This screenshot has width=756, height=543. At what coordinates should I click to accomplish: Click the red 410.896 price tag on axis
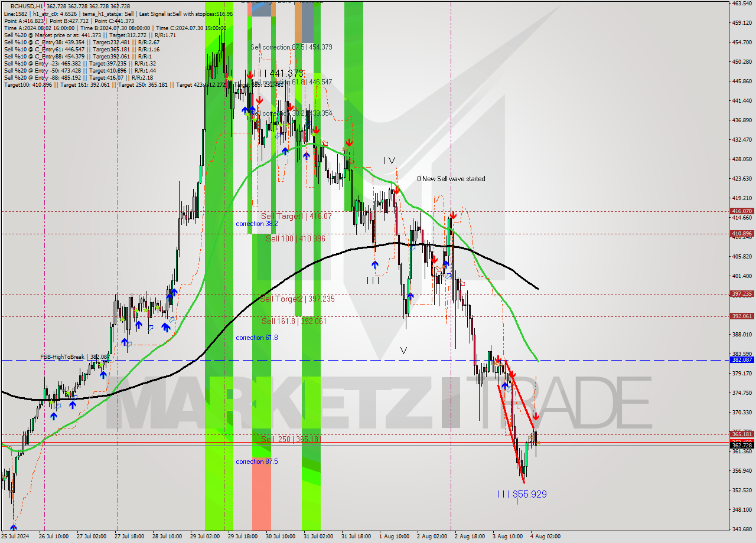742,234
